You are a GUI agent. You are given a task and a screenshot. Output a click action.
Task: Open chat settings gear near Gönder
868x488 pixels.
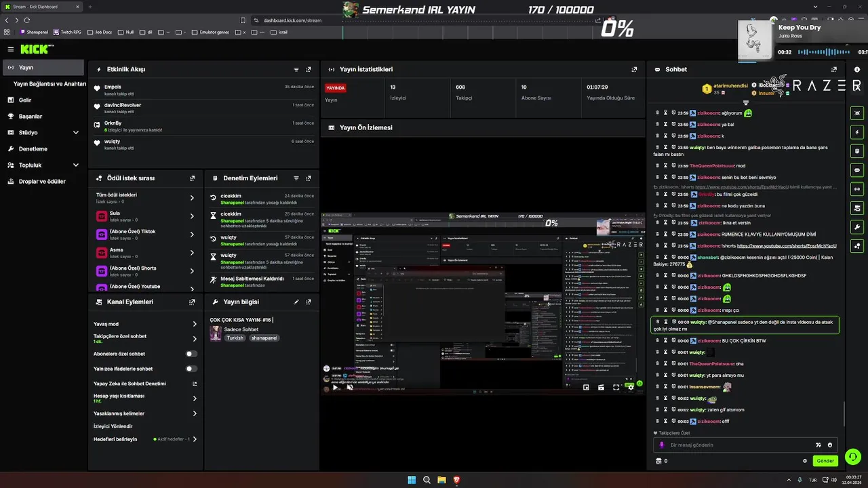tap(805, 461)
